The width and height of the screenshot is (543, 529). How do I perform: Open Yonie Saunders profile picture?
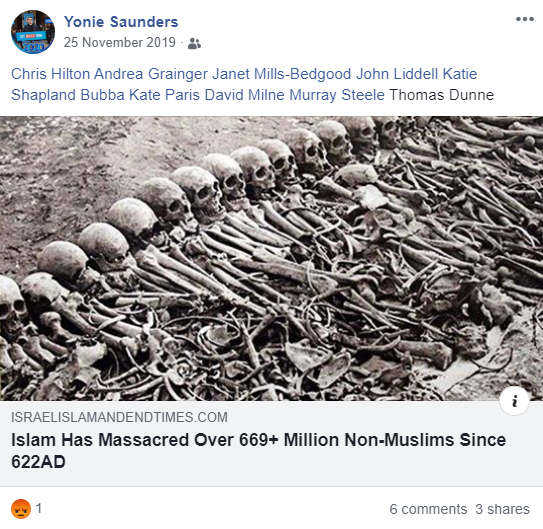click(x=33, y=32)
